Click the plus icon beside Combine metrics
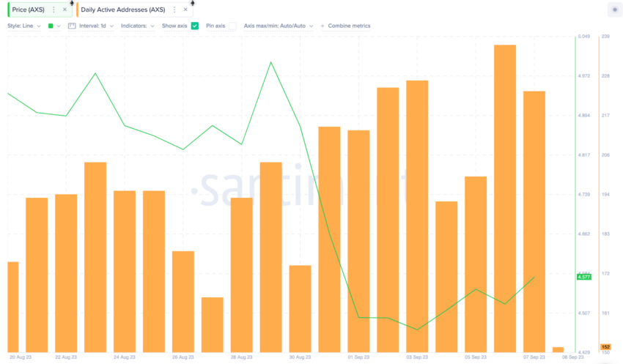Screen dimensions: 623x364 (322, 26)
